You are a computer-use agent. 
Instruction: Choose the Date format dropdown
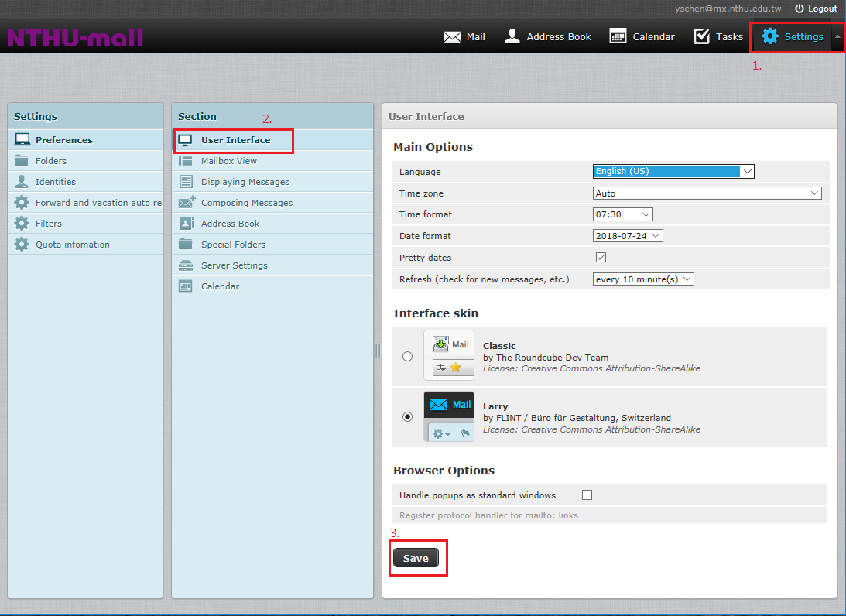628,236
